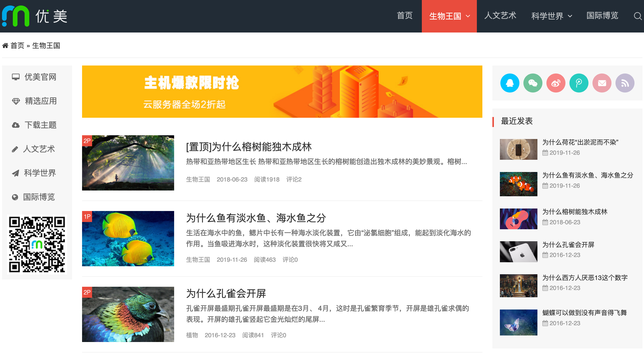Click the diamond icon beside 精选应用

click(16, 101)
